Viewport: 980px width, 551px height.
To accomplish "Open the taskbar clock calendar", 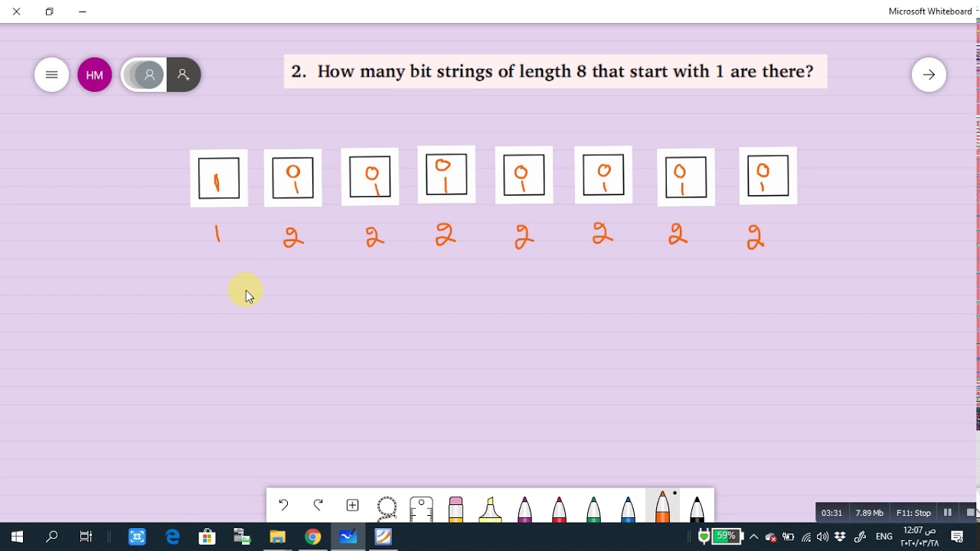I will (920, 537).
